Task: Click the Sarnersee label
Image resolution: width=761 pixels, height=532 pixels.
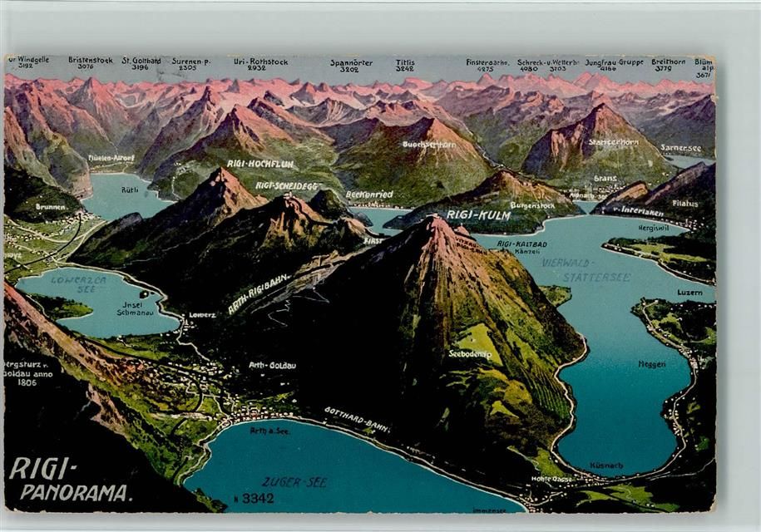Action: [680, 147]
